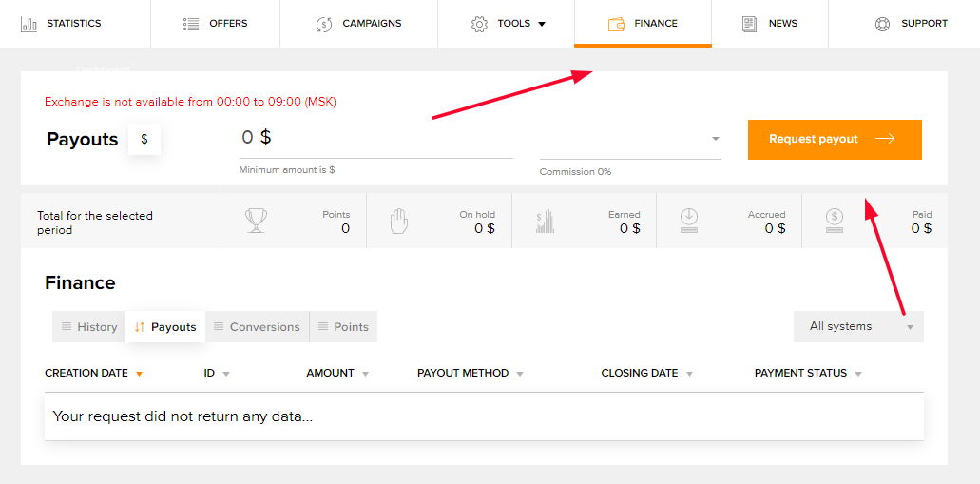
Task: Sort by Creation Date column arrow
Action: pyautogui.click(x=140, y=374)
